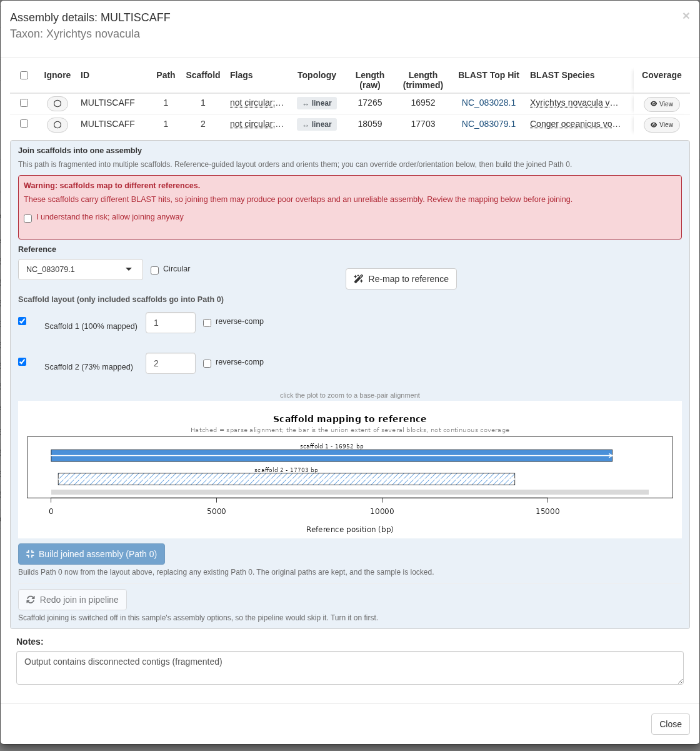Click linear topology badge in scaffold 2 row

pyautogui.click(x=317, y=124)
